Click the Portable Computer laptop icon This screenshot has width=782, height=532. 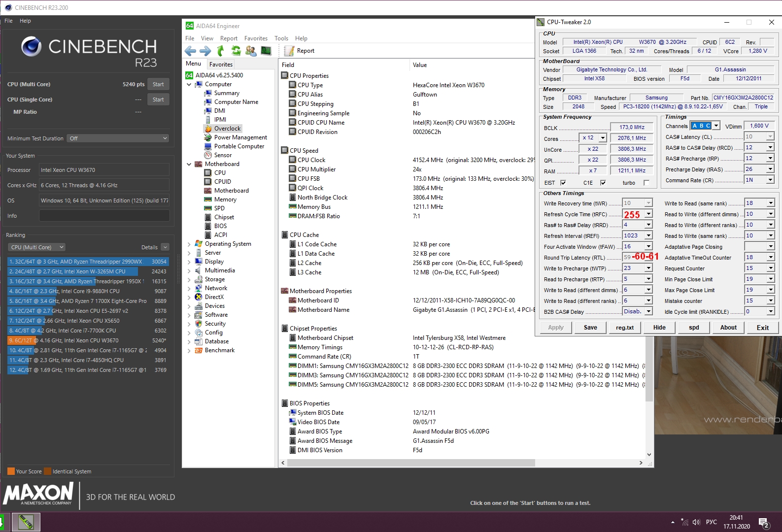click(208, 146)
